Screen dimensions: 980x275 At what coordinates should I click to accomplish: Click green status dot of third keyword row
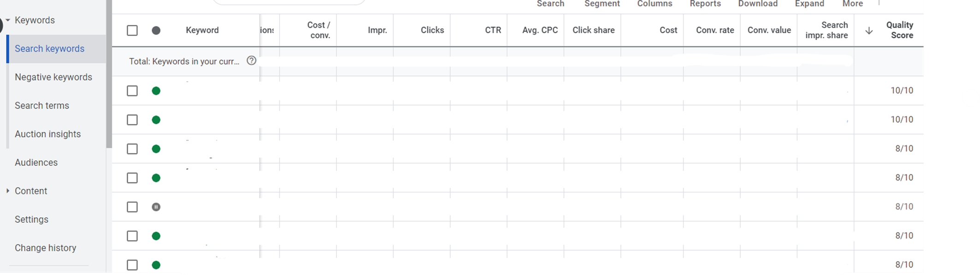point(156,149)
